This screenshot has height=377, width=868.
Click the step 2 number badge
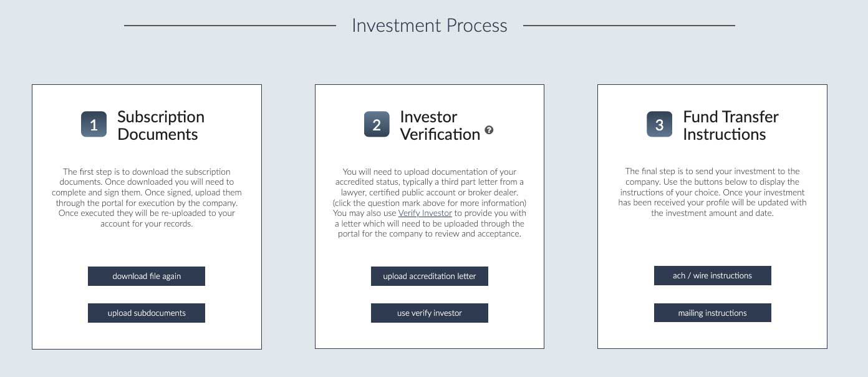pyautogui.click(x=377, y=124)
